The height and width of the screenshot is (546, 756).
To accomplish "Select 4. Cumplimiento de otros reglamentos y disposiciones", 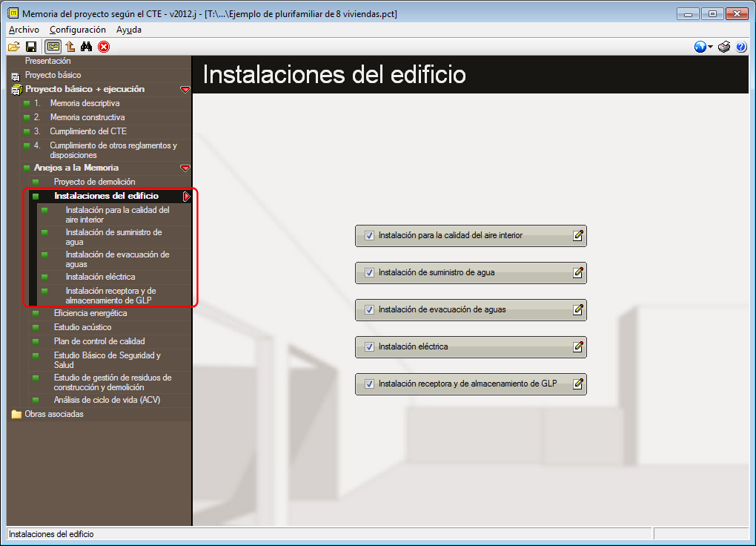I will pyautogui.click(x=113, y=150).
